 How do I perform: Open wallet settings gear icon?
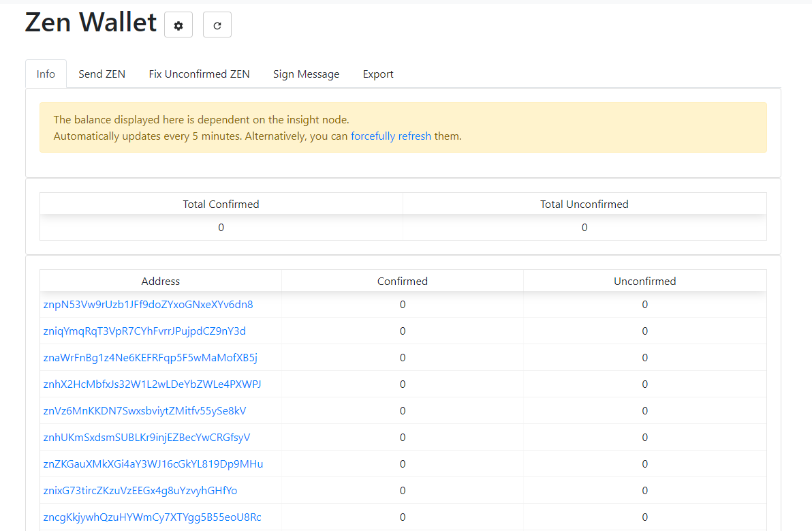178,25
